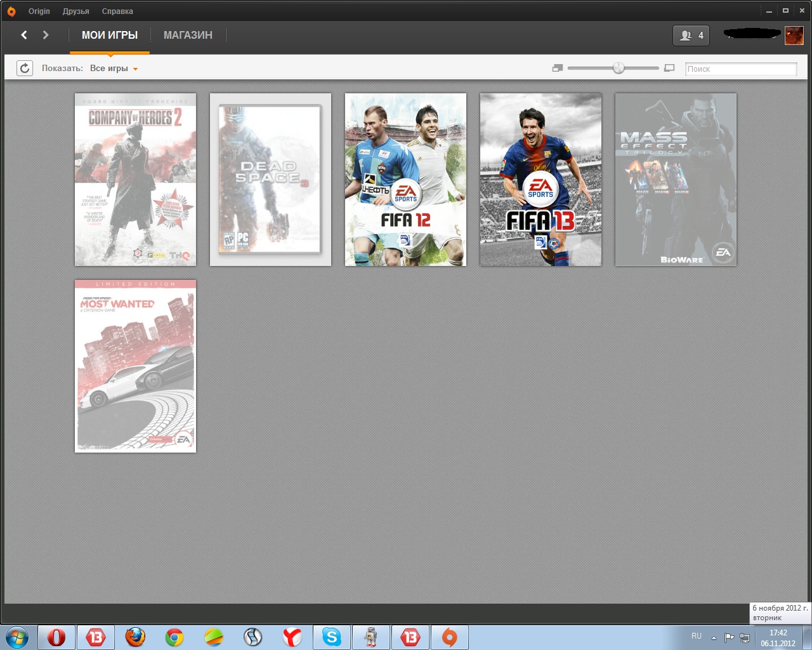Select Company of Heroes 2 cover

135,180
